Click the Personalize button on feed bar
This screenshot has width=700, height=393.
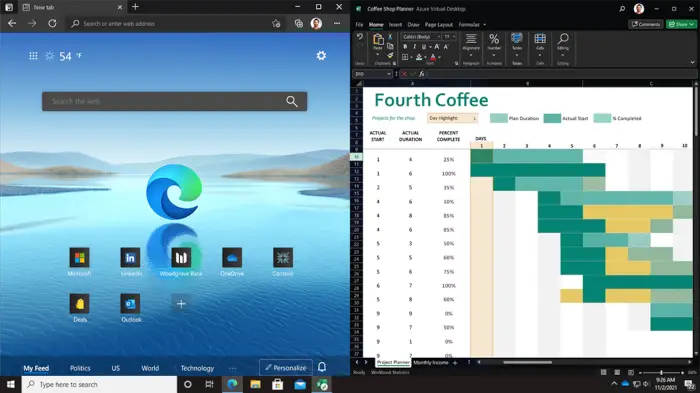pyautogui.click(x=286, y=368)
